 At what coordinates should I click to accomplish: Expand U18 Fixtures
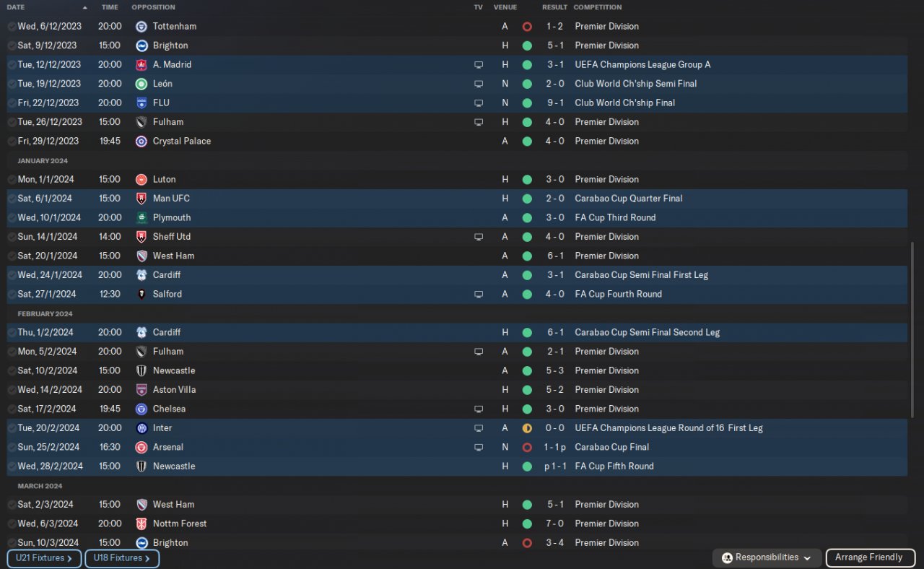(x=122, y=558)
